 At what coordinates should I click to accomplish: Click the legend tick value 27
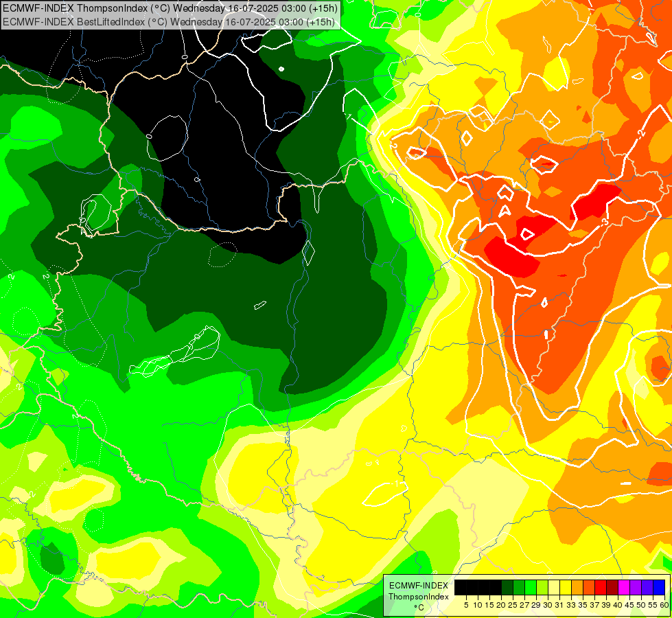pos(524,605)
